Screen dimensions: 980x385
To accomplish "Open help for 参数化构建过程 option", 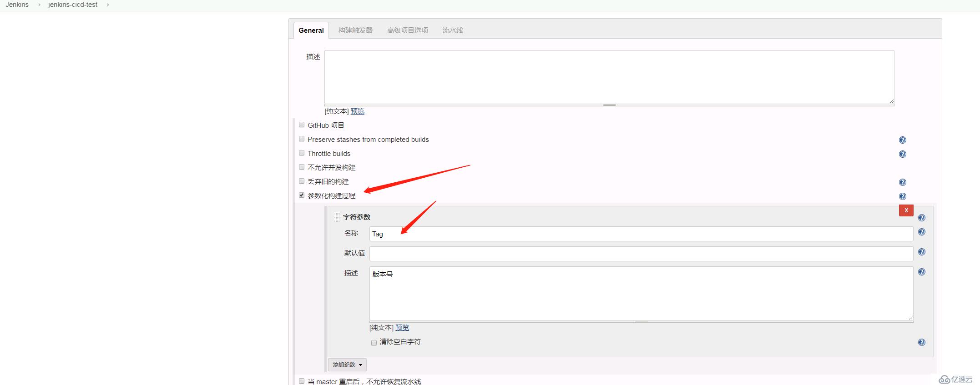I will tap(903, 196).
